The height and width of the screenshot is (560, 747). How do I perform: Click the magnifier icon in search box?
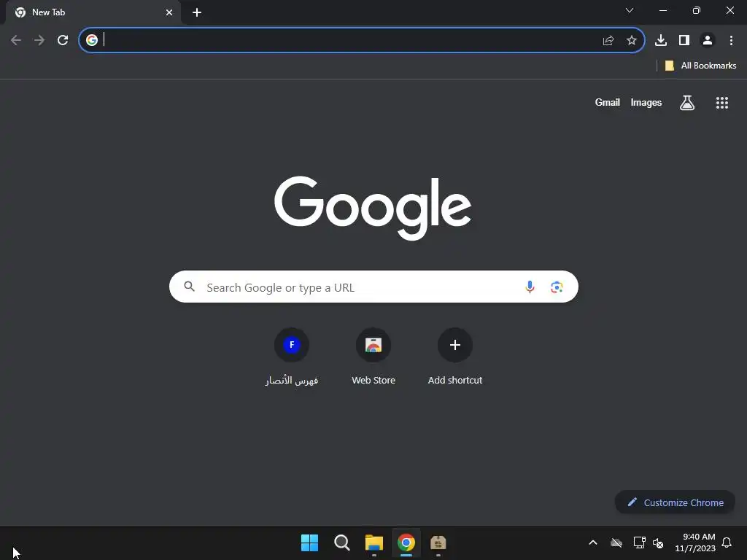(190, 287)
